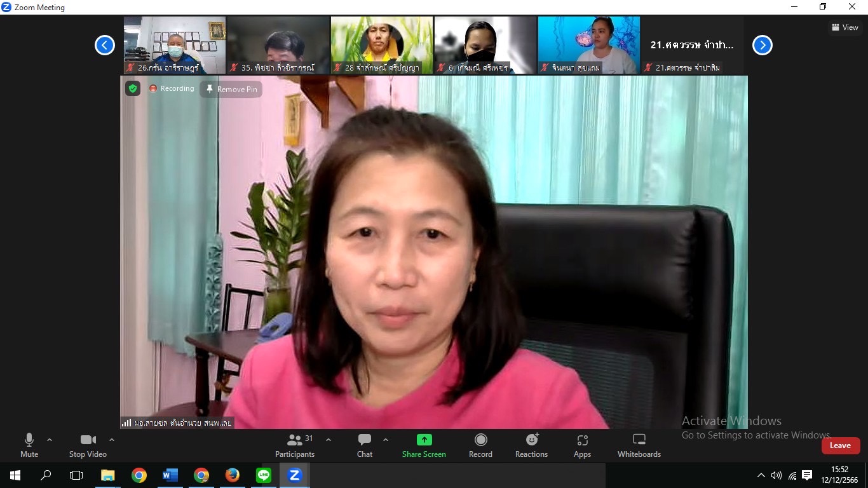Expand video options arrow beside Stop Video
Screen dimensions: 868x488
[112, 440]
